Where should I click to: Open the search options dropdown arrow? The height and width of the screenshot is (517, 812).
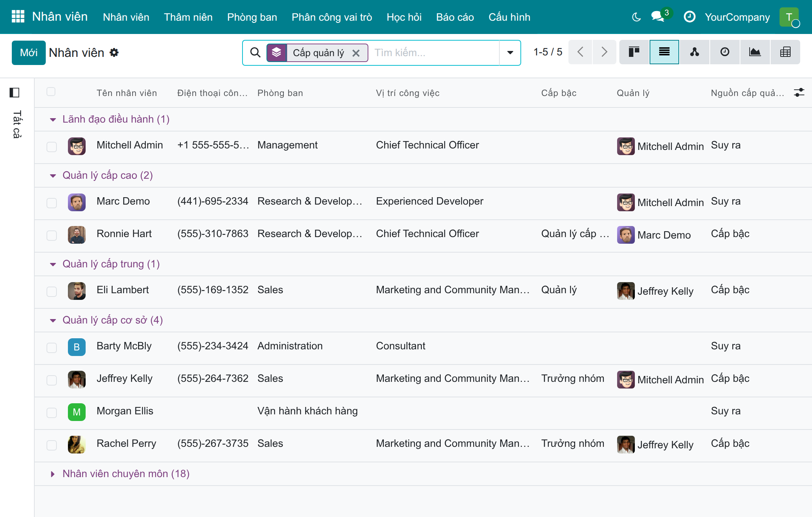tap(510, 52)
